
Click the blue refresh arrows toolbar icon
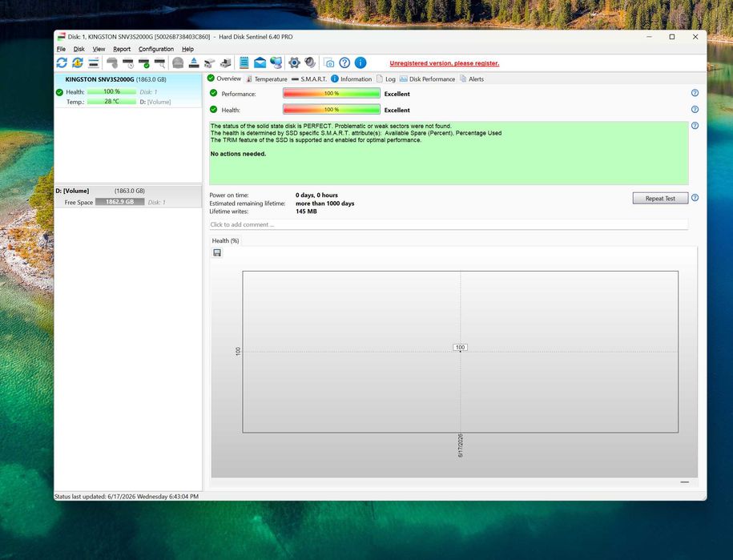62,62
